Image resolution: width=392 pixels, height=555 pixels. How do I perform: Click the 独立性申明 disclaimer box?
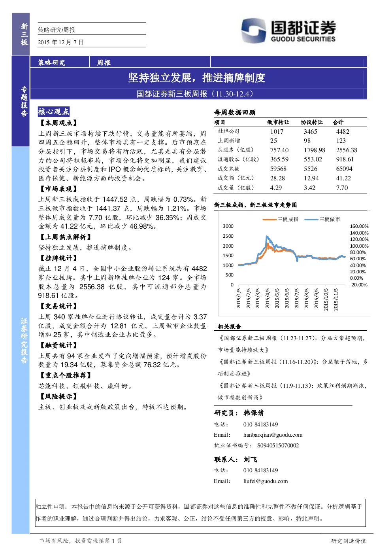coord(200,513)
